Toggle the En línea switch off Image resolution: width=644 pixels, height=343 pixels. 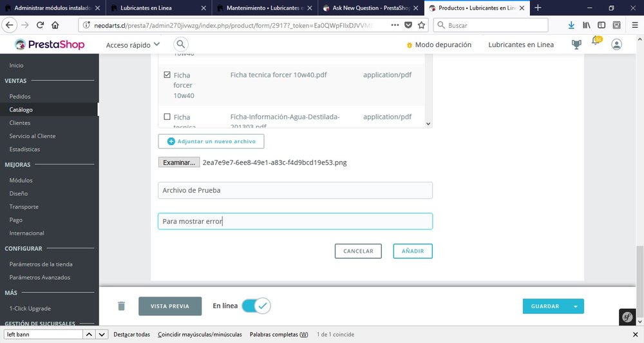pos(256,306)
